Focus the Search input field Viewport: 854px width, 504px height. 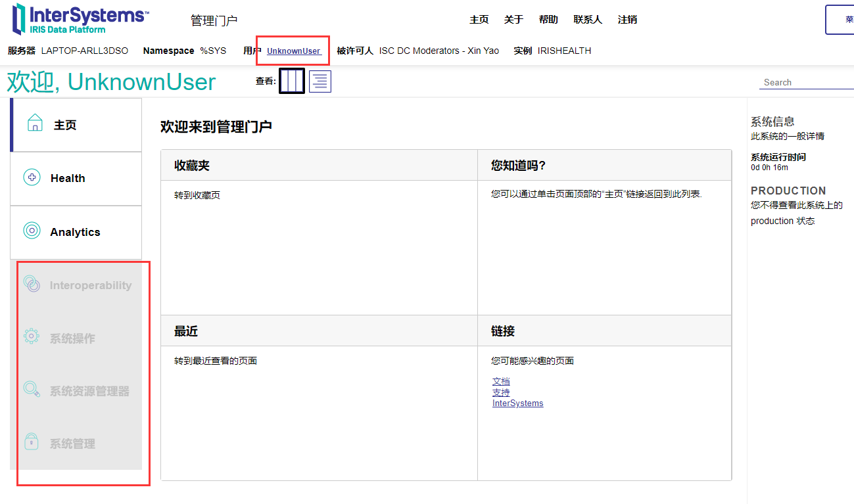pyautogui.click(x=807, y=82)
